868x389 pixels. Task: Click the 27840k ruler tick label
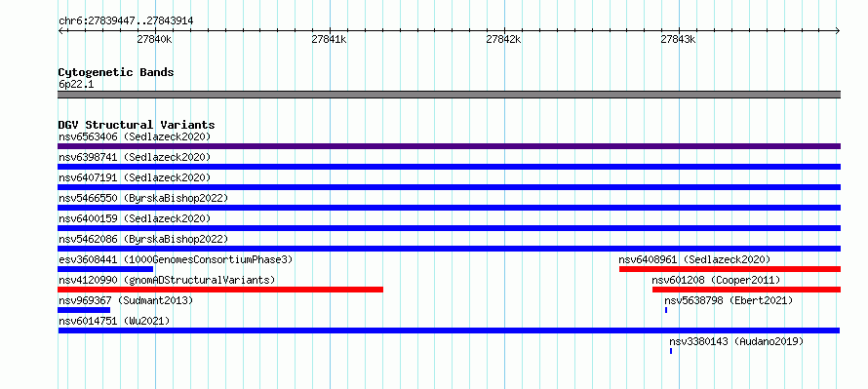[154, 39]
